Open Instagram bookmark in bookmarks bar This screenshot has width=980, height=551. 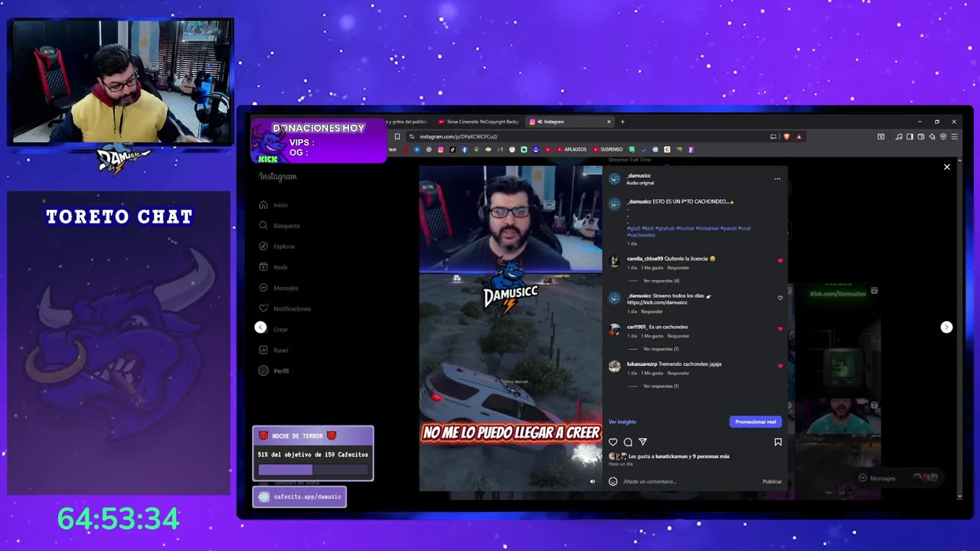440,149
